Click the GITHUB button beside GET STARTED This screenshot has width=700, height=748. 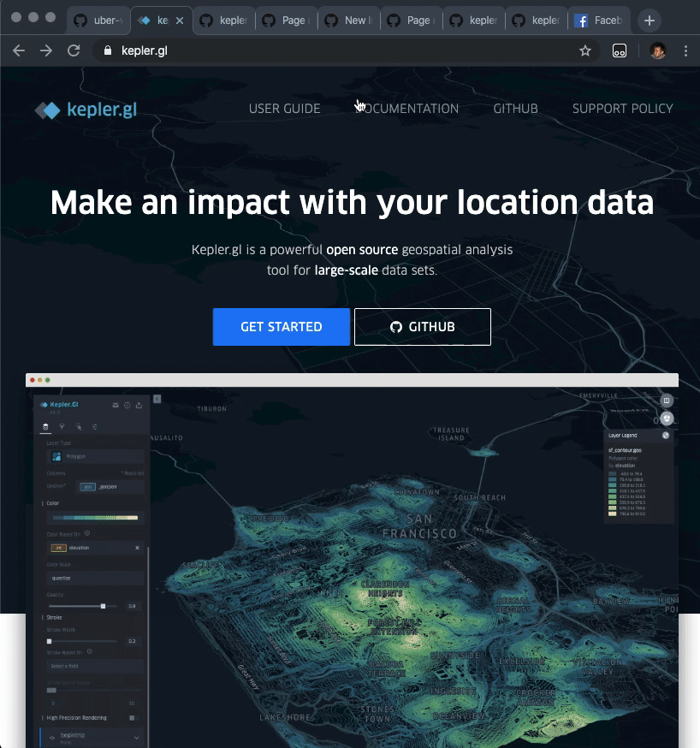(423, 327)
